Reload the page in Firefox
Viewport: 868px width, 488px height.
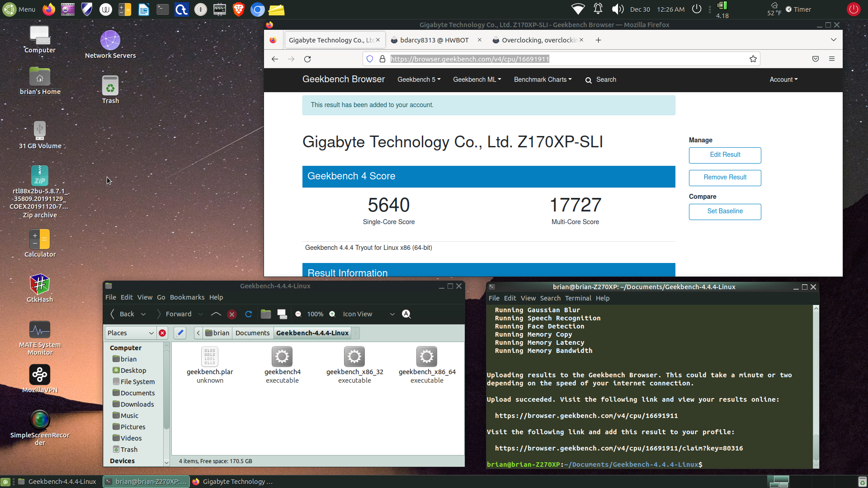(307, 59)
